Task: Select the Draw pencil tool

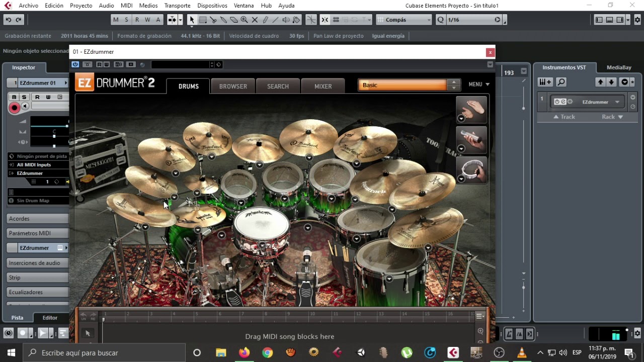Action: pyautogui.click(x=265, y=20)
